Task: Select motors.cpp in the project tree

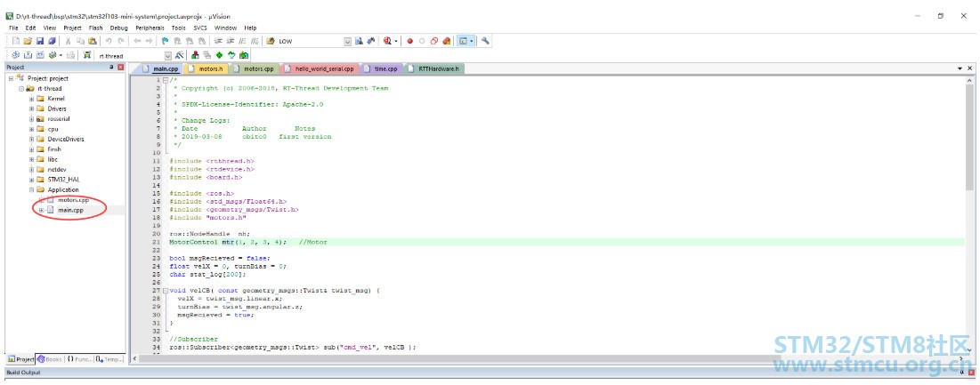Action: [x=73, y=200]
